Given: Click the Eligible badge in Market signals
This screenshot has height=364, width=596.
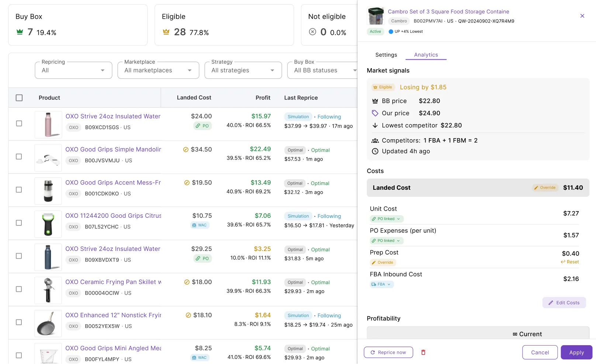Looking at the screenshot, I should pyautogui.click(x=383, y=87).
